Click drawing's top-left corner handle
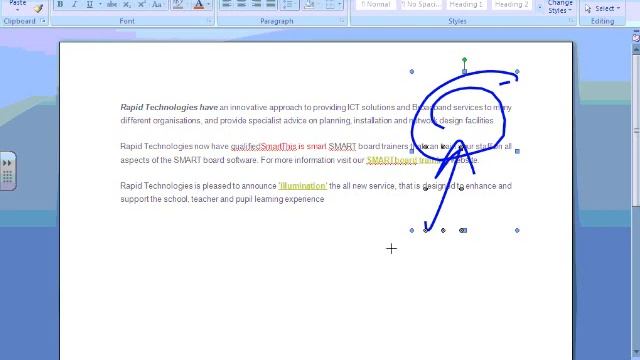The height and width of the screenshot is (360, 640). 411,71
